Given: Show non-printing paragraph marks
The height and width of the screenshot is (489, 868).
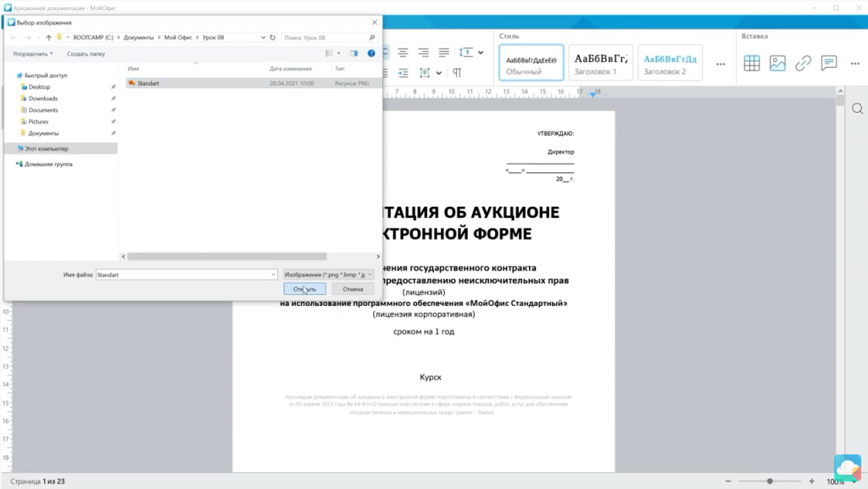Looking at the screenshot, I should click(457, 73).
